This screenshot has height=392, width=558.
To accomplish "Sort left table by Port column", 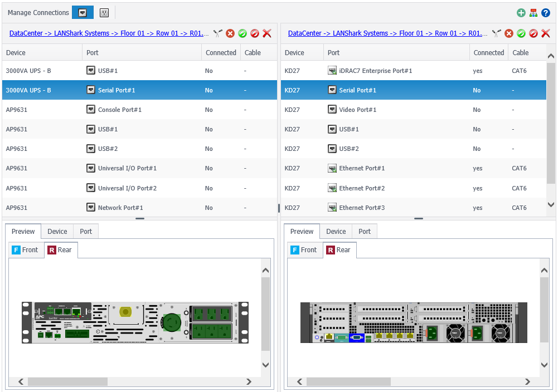I will pos(142,52).
